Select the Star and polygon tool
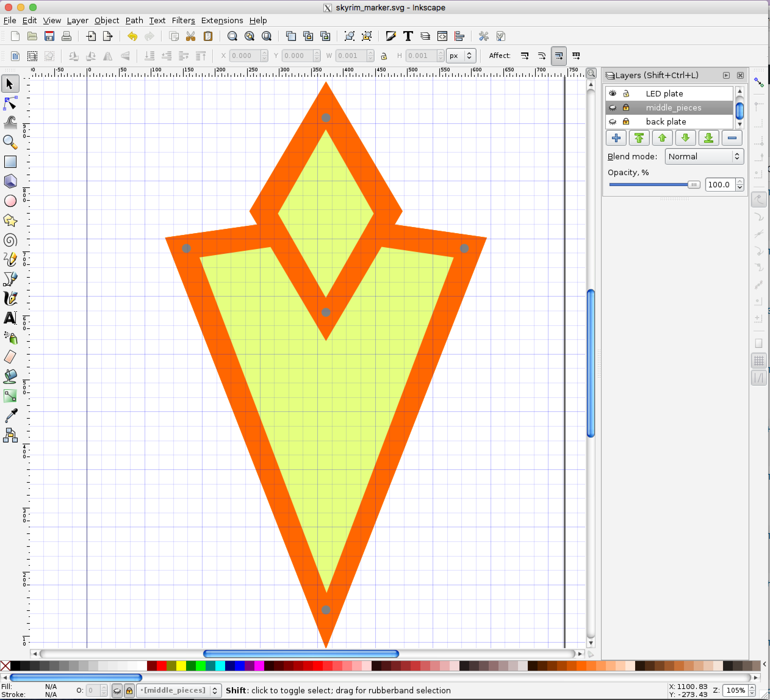Viewport: 770px width, 700px height. [x=10, y=221]
